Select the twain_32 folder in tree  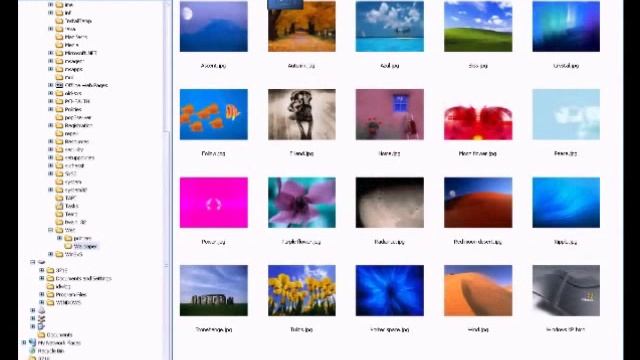coord(76,222)
